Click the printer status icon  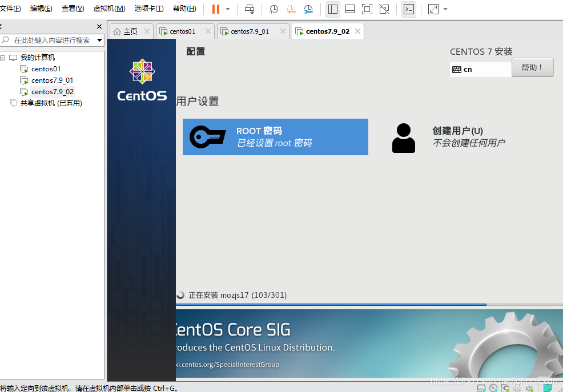[x=517, y=389]
